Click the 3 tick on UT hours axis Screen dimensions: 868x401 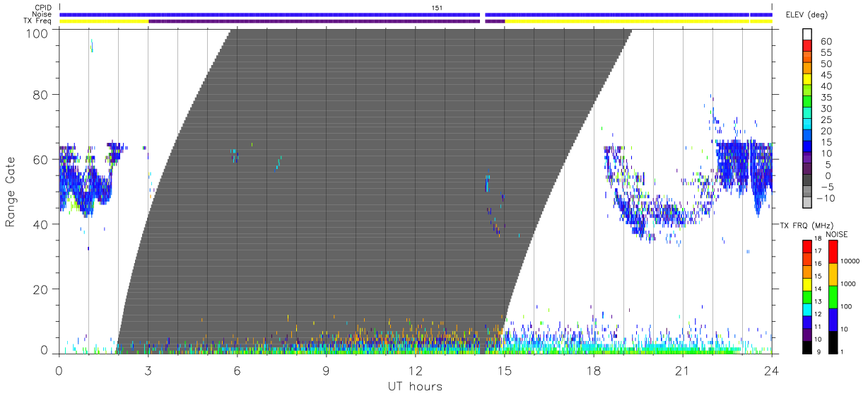(148, 370)
